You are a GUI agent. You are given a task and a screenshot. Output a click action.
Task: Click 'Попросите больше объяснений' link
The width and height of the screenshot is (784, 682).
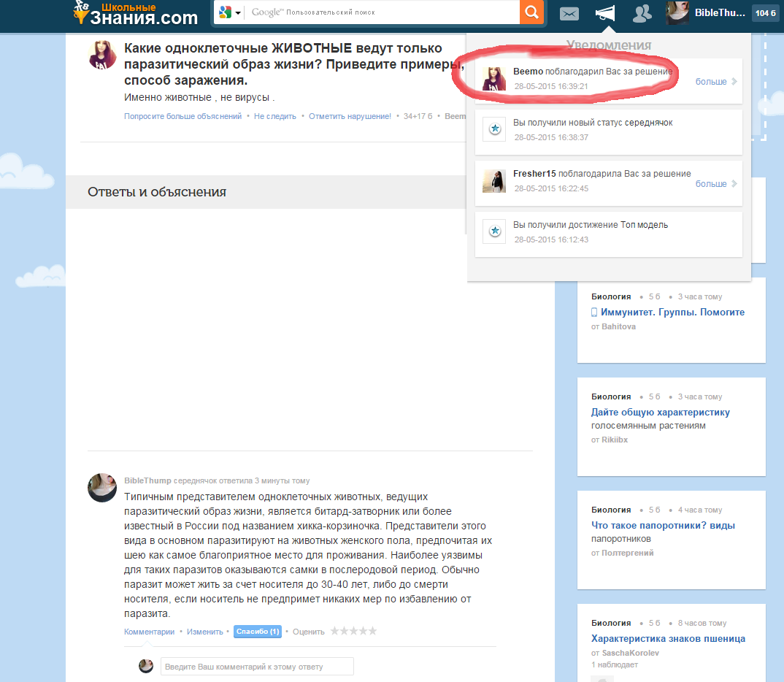pos(182,116)
